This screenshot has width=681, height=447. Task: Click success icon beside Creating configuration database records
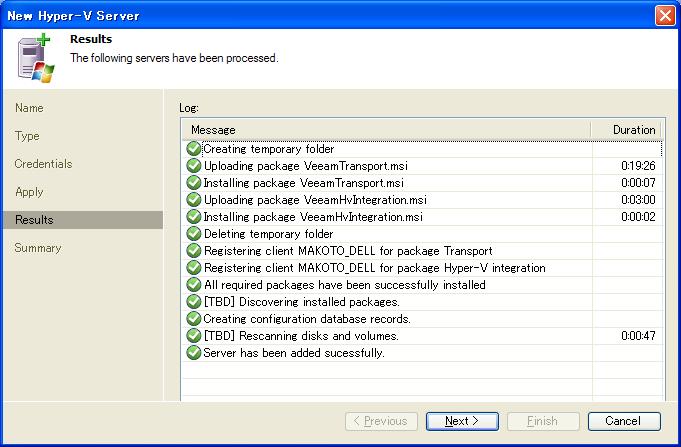click(193, 318)
